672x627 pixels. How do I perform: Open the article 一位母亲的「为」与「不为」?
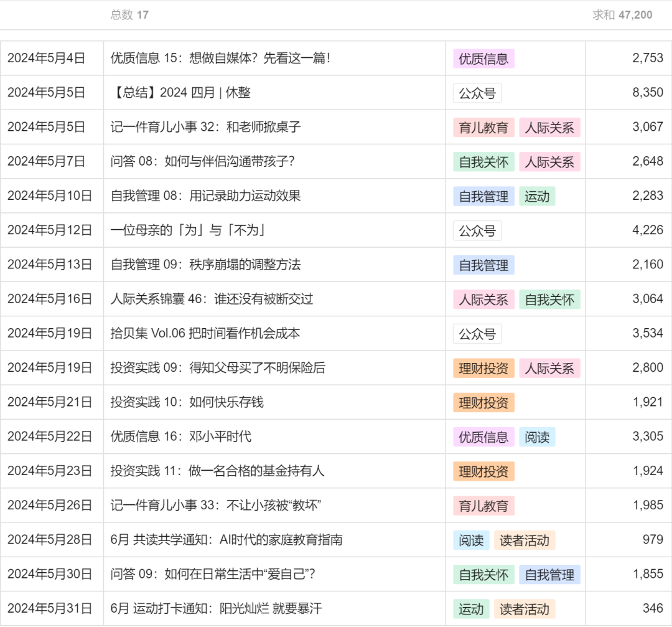pos(188,230)
